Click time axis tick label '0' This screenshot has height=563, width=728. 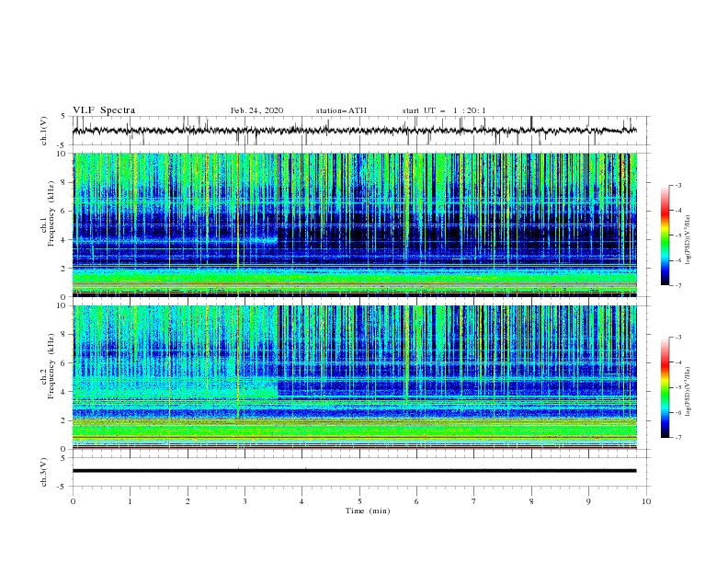click(x=73, y=501)
